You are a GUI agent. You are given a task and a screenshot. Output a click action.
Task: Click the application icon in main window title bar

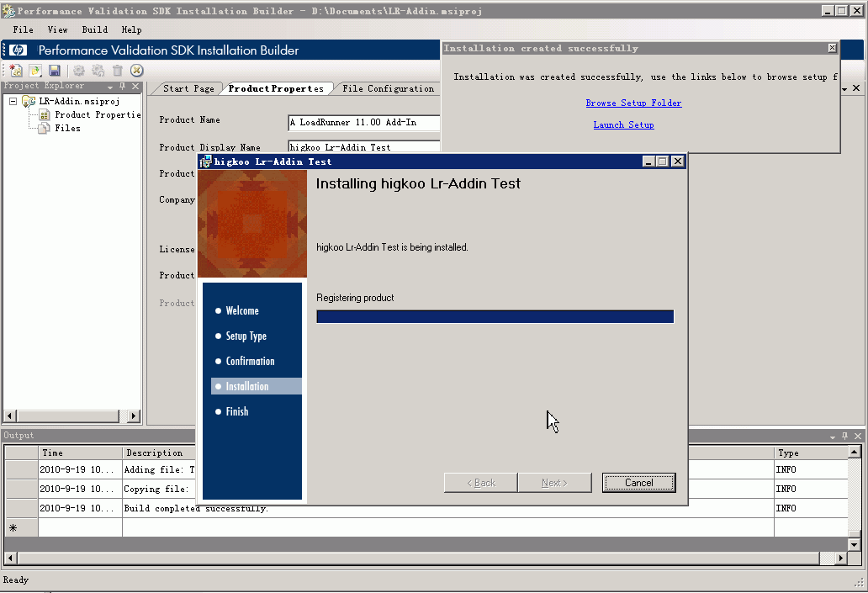coord(8,11)
